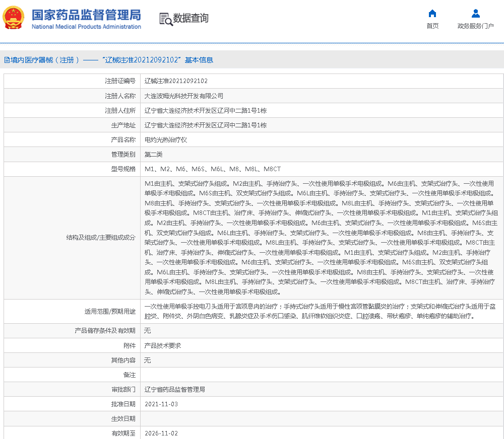
Task: Click the person icon for 政务服务门户
Action: 475,14
